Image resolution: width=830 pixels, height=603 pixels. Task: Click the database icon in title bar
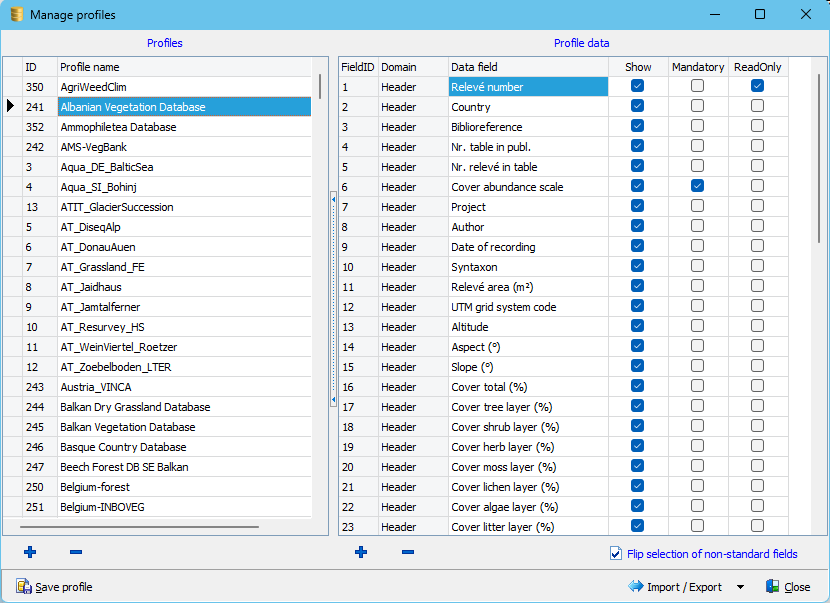(15, 14)
